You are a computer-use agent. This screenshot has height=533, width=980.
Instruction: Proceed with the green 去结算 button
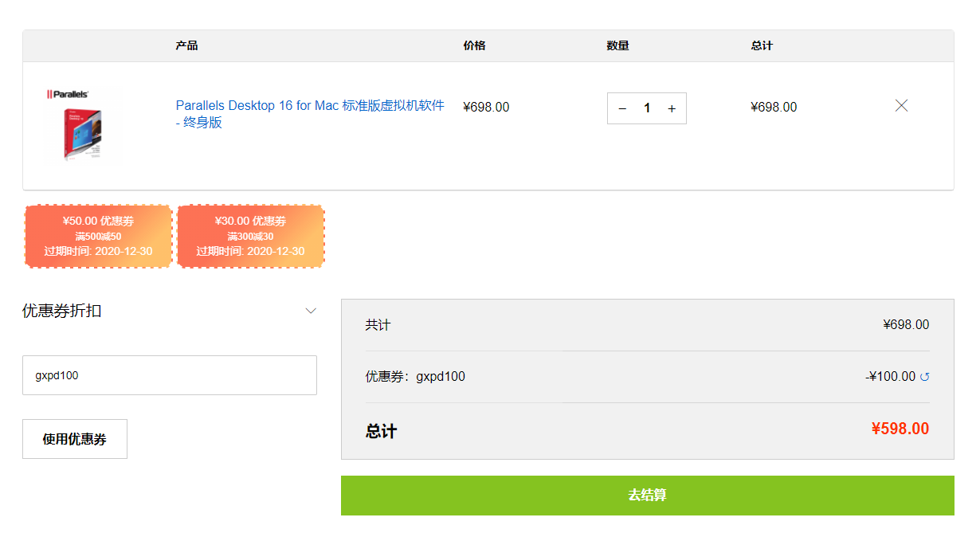(x=648, y=496)
